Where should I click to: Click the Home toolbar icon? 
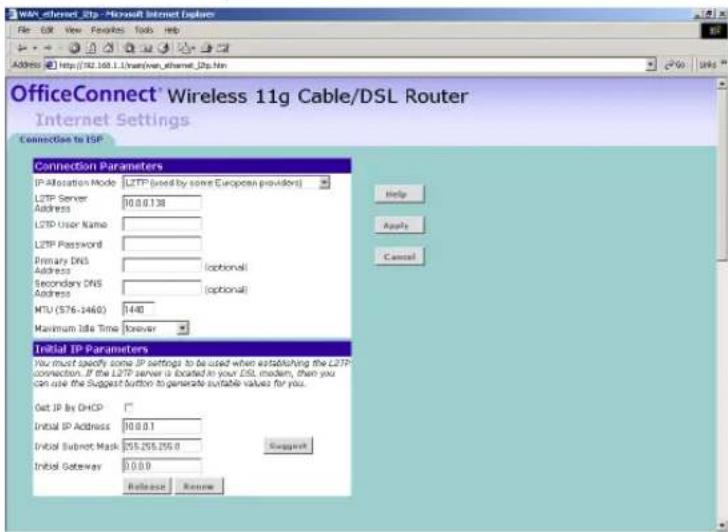point(108,48)
